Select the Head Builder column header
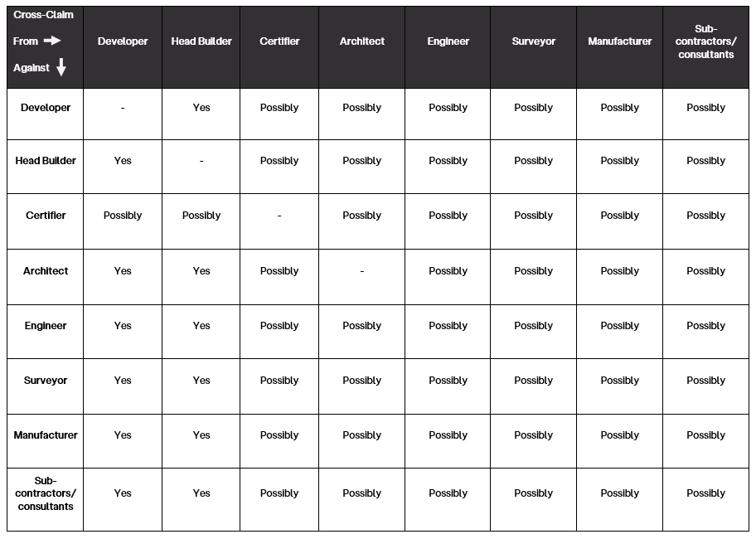The height and width of the screenshot is (539, 756). point(201,41)
